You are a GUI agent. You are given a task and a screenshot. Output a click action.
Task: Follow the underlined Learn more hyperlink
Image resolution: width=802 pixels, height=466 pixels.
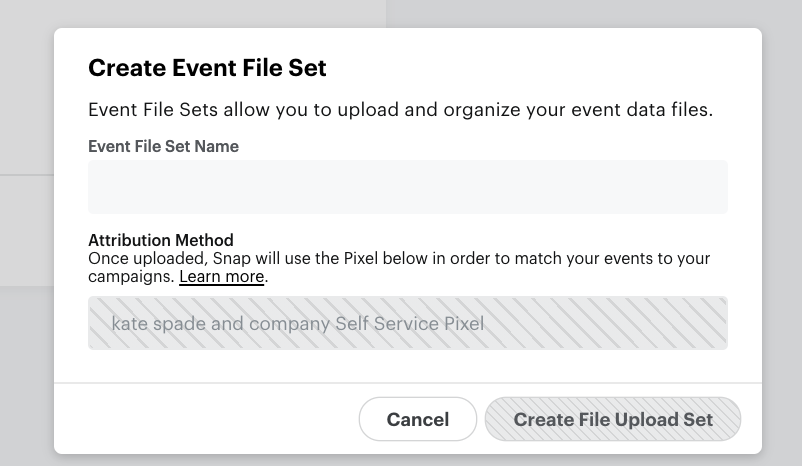[222, 276]
